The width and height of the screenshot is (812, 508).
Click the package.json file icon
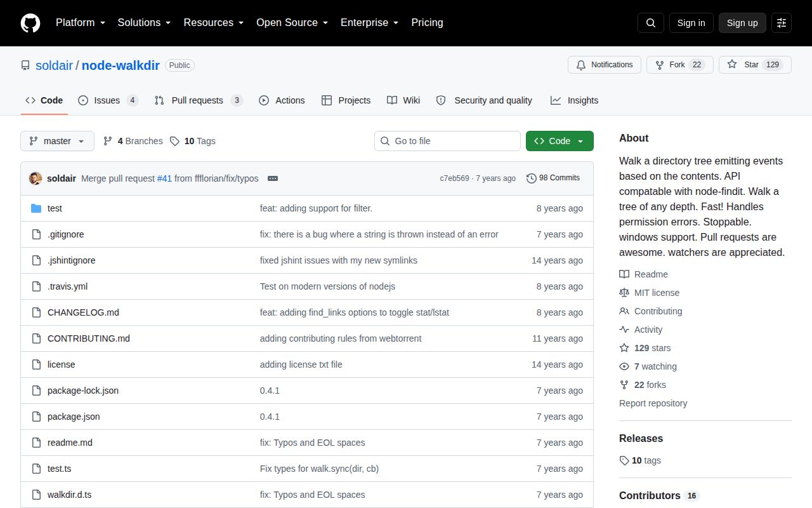[x=36, y=417]
